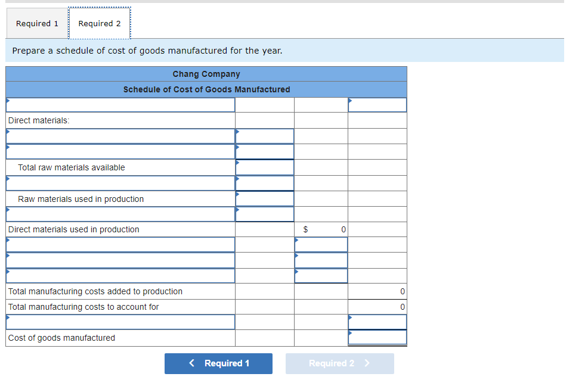This screenshot has height=386, width=588.
Task: Open the first title row dropdown cell
Action: point(119,104)
